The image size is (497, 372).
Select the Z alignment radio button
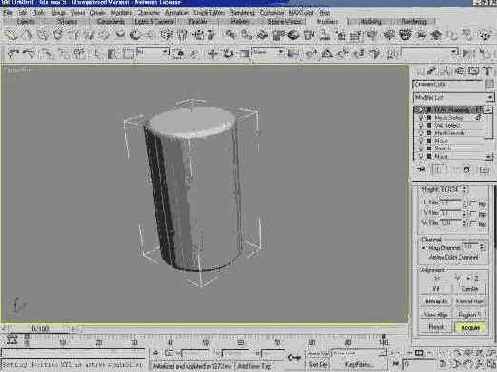pos(470,278)
